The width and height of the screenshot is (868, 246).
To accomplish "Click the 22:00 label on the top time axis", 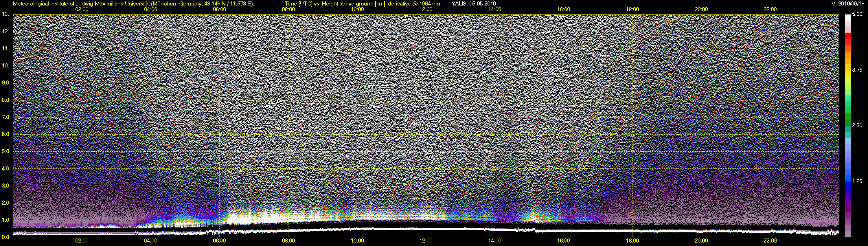I will 770,10.
